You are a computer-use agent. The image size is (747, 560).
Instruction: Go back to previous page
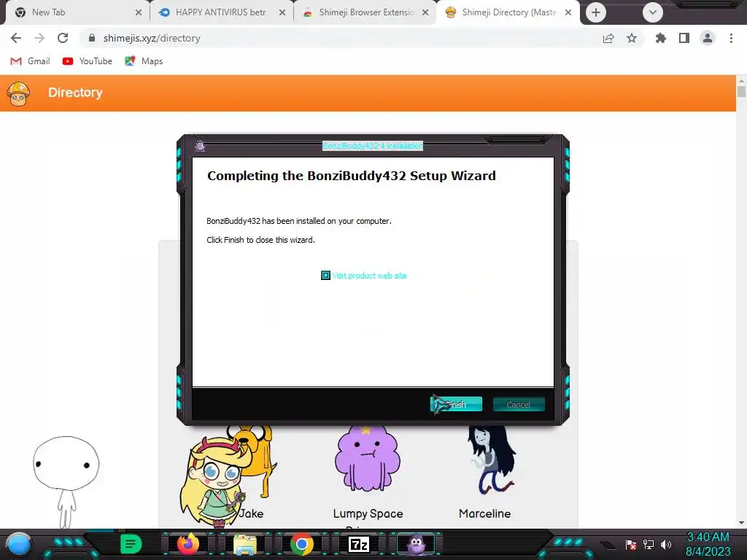click(x=16, y=38)
